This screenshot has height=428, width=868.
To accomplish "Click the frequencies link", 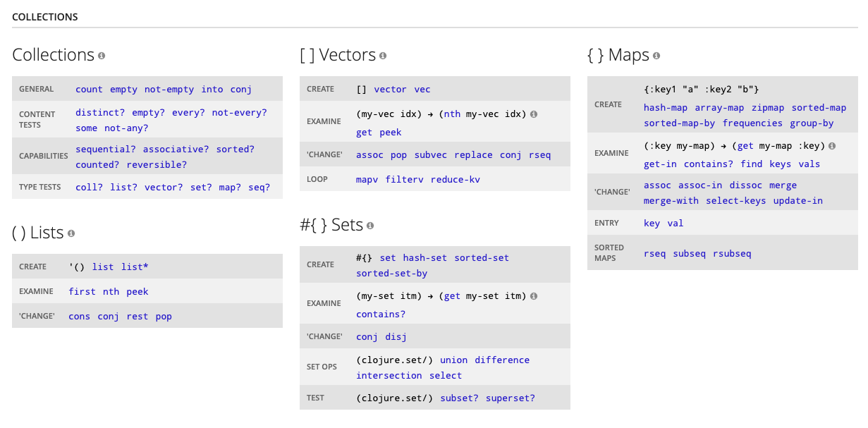I will pos(753,123).
